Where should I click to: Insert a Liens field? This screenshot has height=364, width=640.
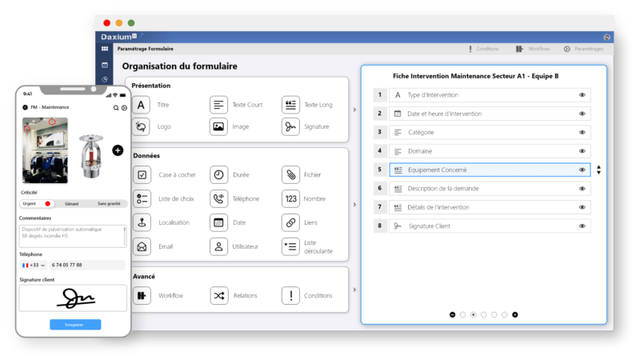(290, 222)
